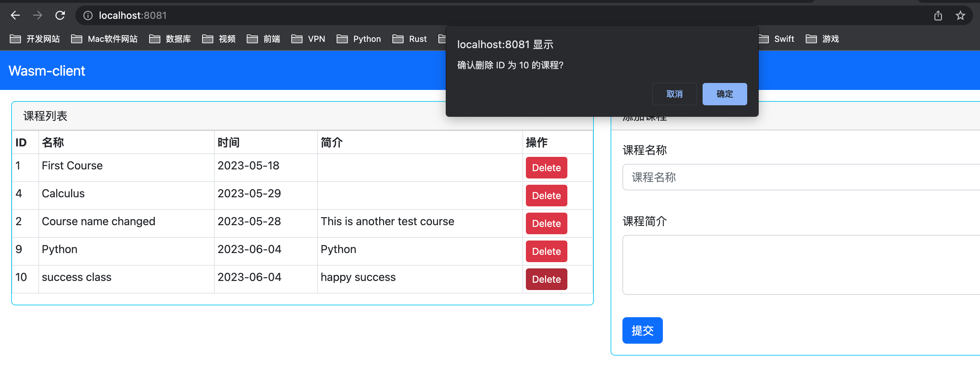Confirm deletion with 确定 button

coord(724,94)
